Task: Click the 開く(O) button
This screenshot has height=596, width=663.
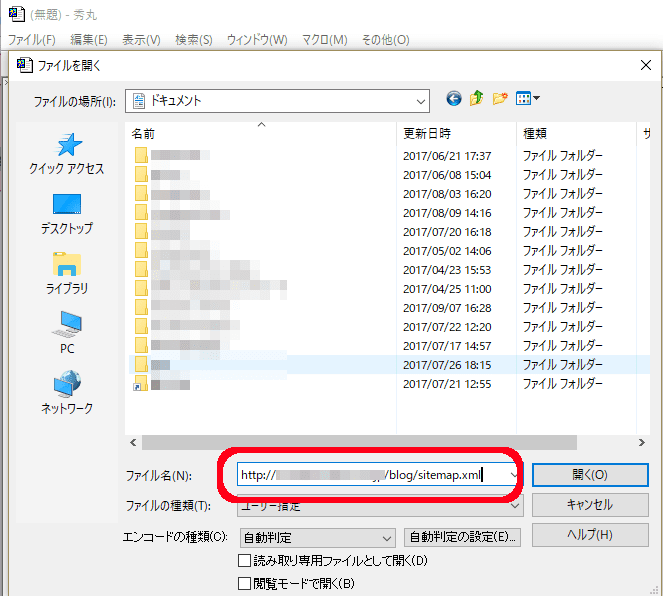Action: click(590, 475)
